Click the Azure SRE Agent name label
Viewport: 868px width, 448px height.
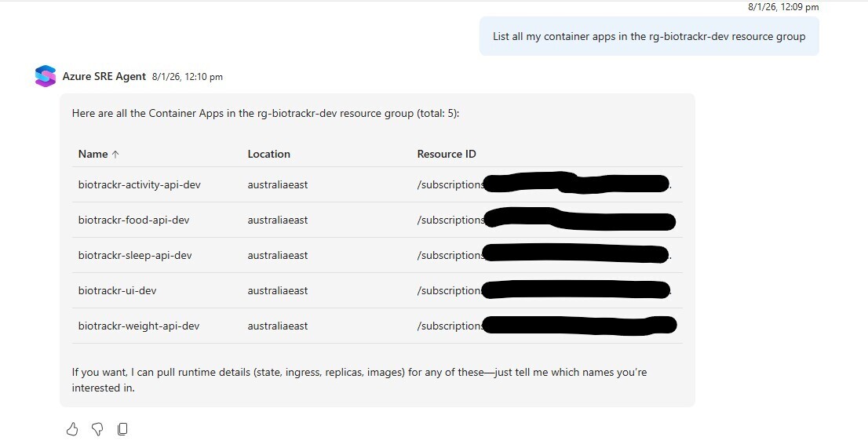click(x=104, y=76)
